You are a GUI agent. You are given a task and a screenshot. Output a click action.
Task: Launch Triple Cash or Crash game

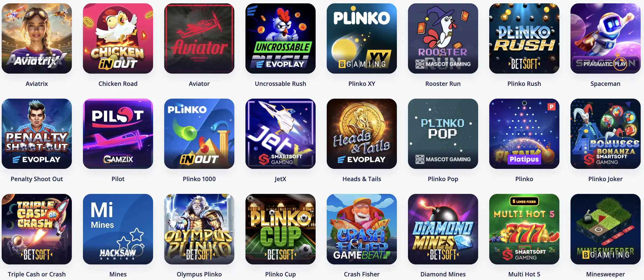(37, 229)
